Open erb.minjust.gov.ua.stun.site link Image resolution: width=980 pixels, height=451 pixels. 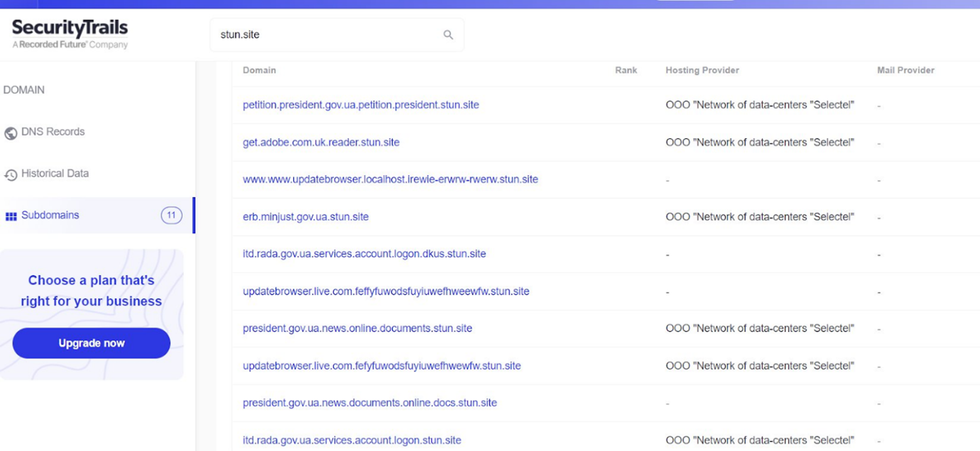(306, 217)
